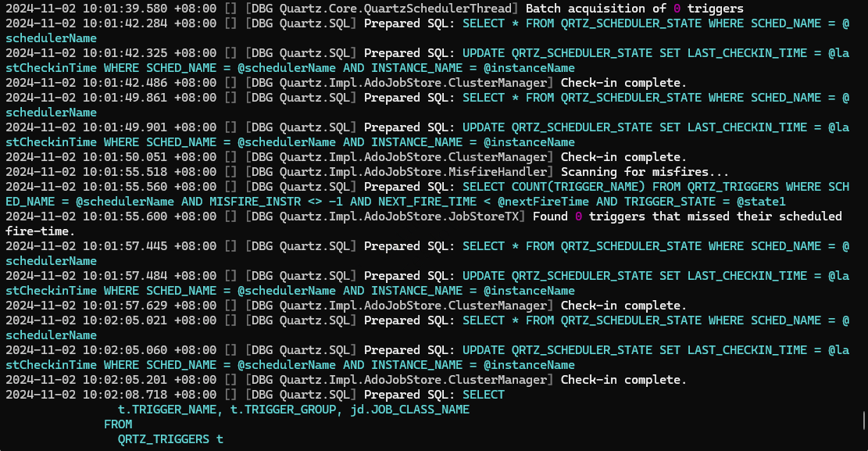Click 'UPDATE QRTZ_SCHEDULER_STATE' on the 10:01:42.325 line

tap(558, 53)
